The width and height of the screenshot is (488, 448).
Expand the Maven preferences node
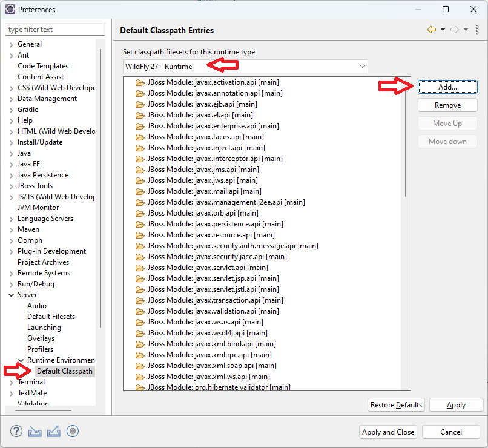pos(12,229)
